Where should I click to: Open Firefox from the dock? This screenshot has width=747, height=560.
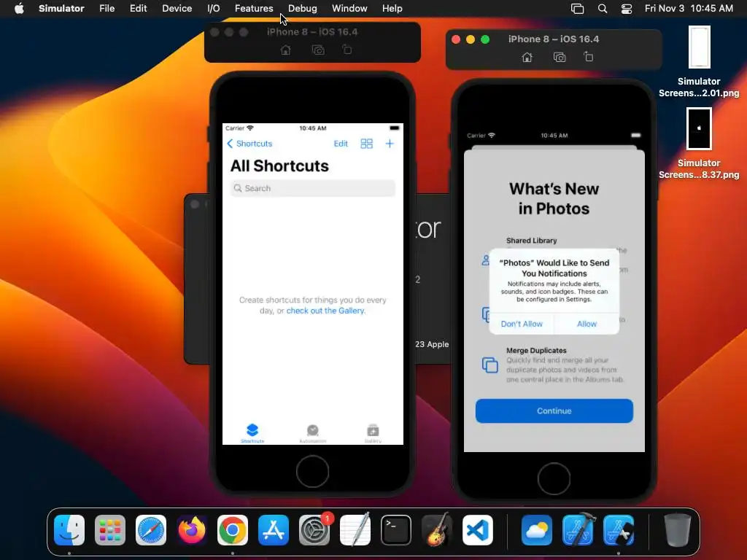pyautogui.click(x=192, y=530)
